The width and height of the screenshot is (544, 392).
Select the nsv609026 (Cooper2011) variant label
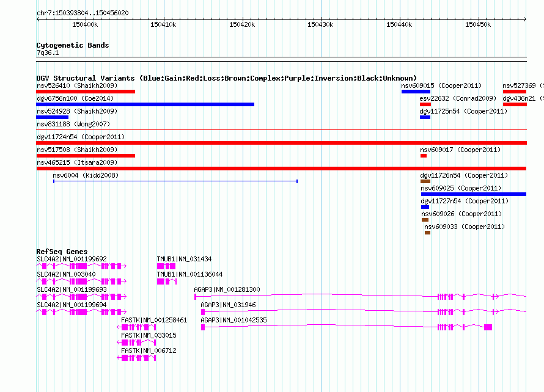click(x=461, y=214)
